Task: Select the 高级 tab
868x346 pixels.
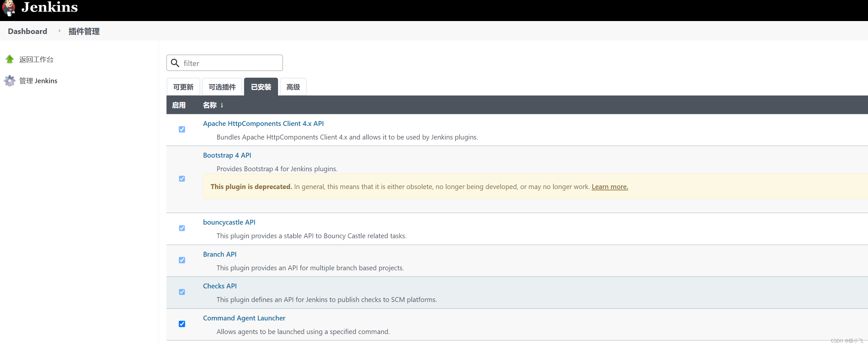Action: 293,87
